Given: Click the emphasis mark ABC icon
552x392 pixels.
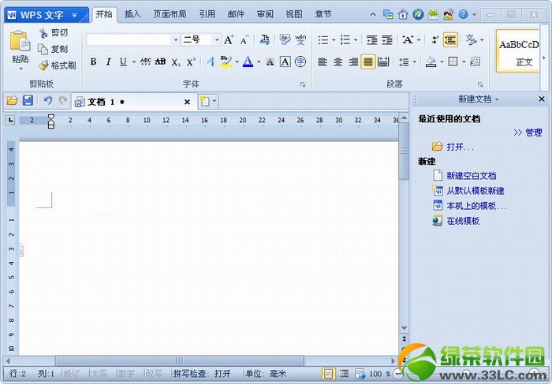Looking at the screenshot, I should (x=145, y=62).
